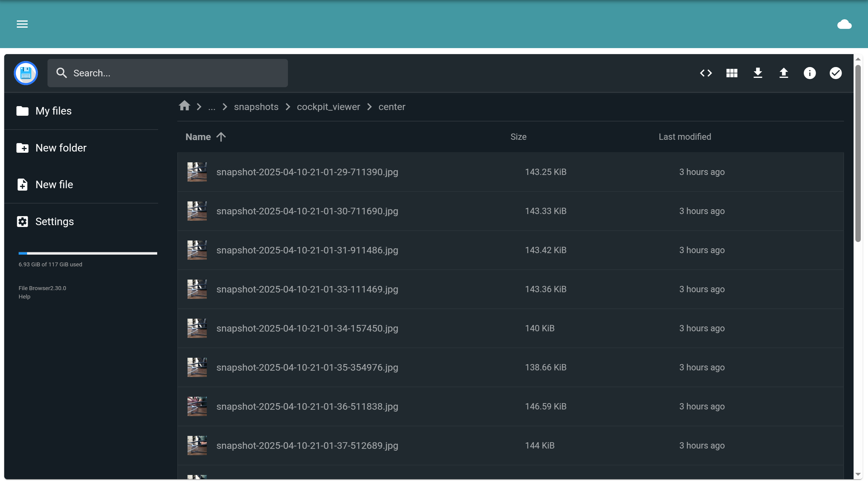868x484 pixels.
Task: Expand the collapsed breadcrumb ellipsis
Action: pyautogui.click(x=212, y=107)
